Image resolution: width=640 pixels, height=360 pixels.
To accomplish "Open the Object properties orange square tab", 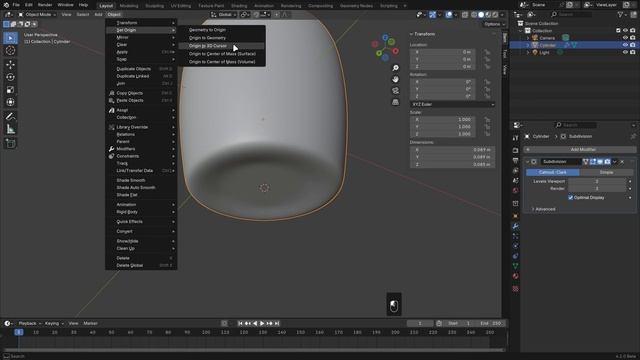I will click(x=516, y=216).
